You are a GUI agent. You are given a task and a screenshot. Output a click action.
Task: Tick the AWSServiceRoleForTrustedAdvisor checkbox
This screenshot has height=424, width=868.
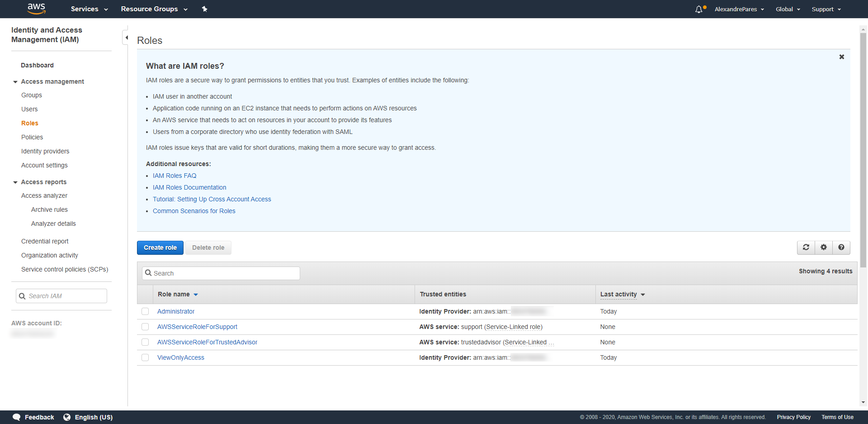(145, 342)
